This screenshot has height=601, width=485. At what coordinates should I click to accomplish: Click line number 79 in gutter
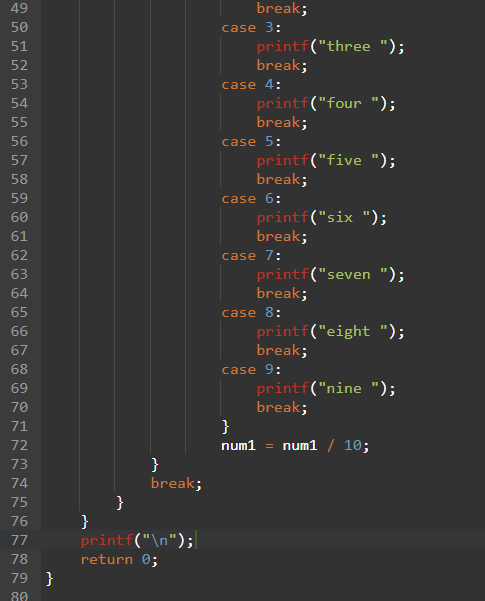pos(19,578)
